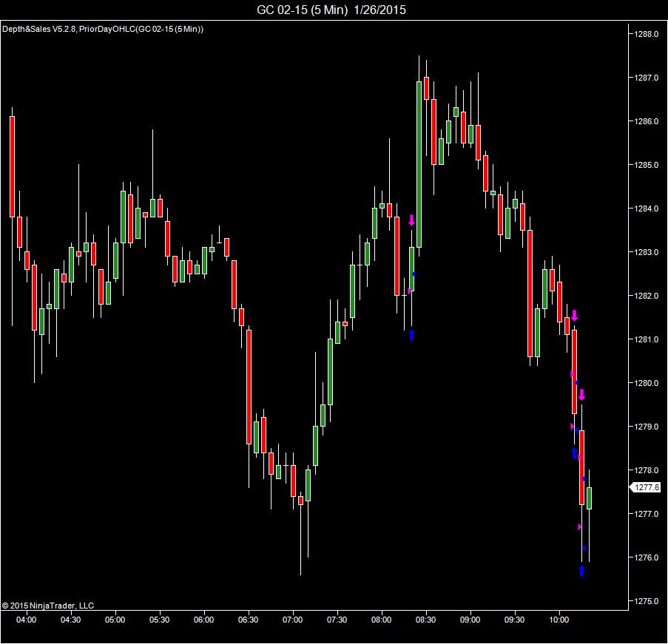
Task: Click the 1278.0 price axis label
Action: [x=647, y=470]
